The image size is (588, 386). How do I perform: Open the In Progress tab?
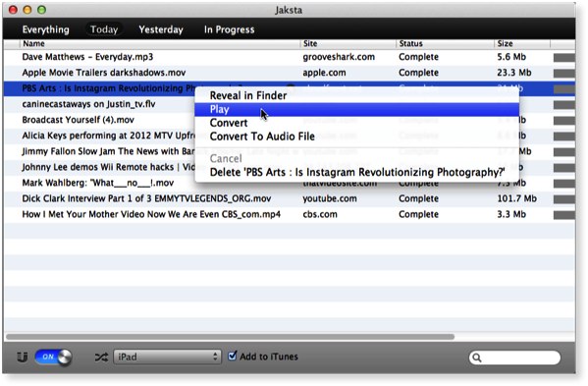pos(229,29)
